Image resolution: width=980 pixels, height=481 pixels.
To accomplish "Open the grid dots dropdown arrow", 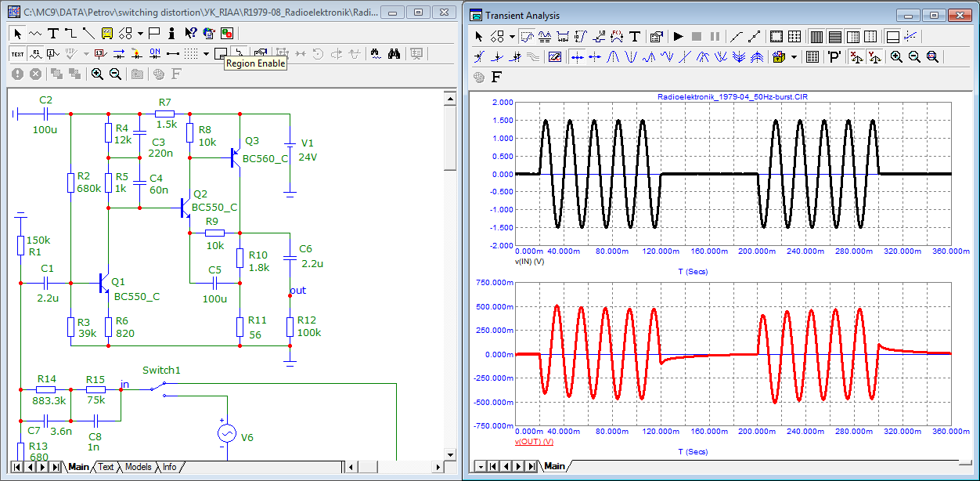I will (x=206, y=54).
